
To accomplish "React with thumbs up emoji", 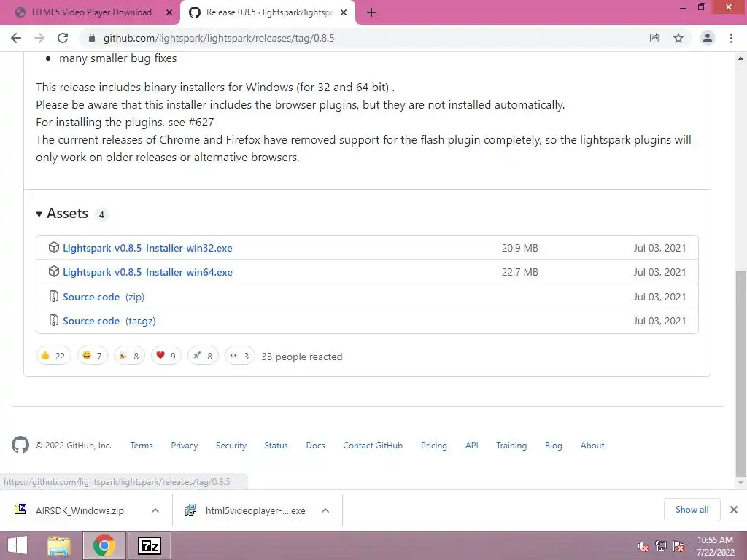I will tap(53, 356).
